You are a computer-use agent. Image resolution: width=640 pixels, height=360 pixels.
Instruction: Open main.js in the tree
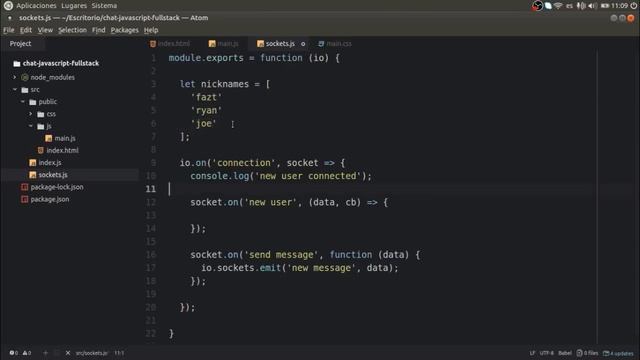pyautogui.click(x=65, y=138)
